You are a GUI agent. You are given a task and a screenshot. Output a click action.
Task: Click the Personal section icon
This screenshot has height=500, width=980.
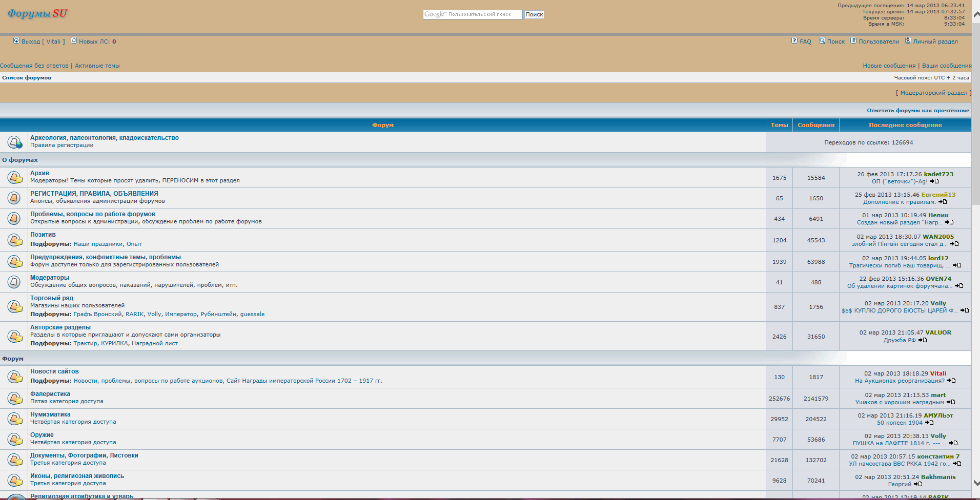pos(908,40)
